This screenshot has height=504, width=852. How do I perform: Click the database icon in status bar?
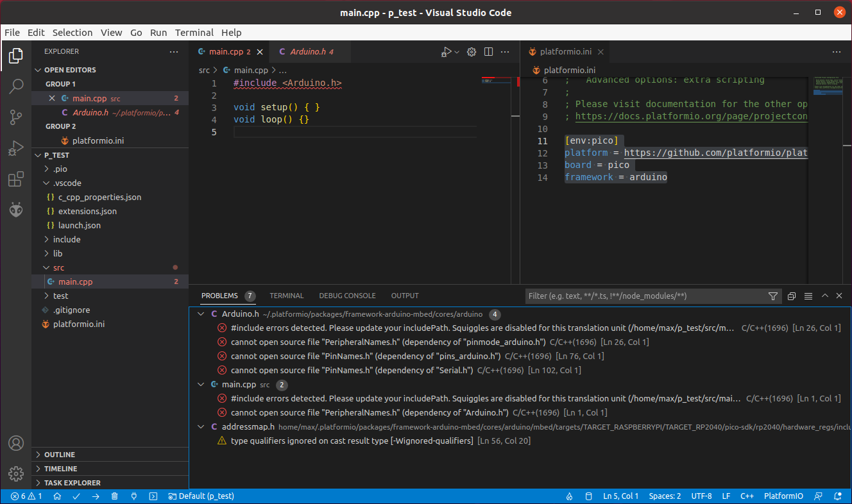click(x=588, y=496)
